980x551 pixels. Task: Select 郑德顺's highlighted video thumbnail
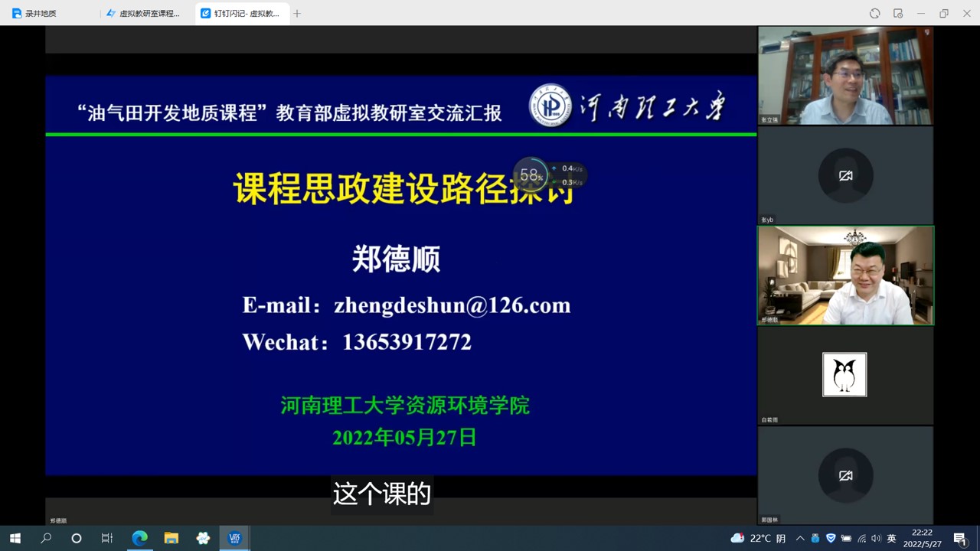845,275
